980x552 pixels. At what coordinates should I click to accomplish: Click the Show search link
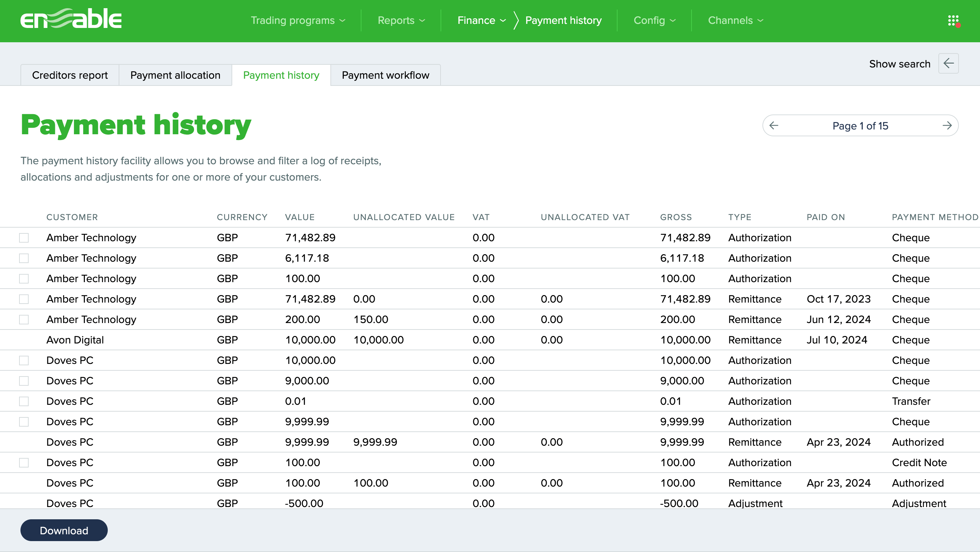899,64
